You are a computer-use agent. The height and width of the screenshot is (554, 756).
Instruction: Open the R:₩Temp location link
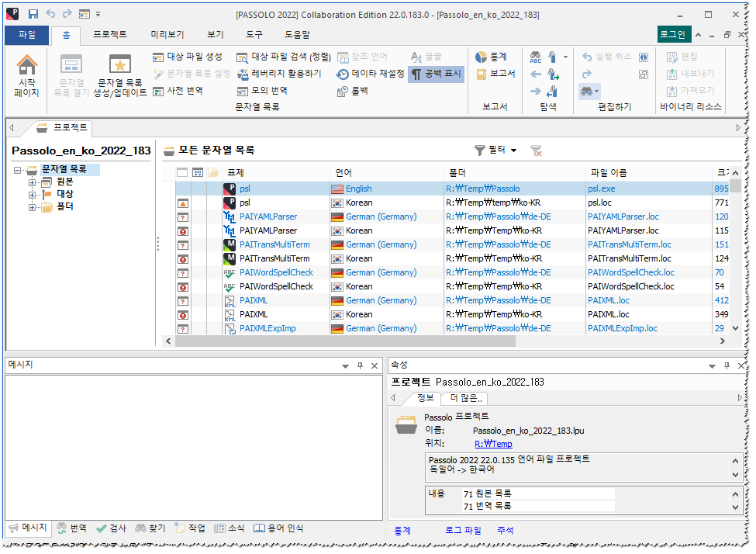(493, 445)
